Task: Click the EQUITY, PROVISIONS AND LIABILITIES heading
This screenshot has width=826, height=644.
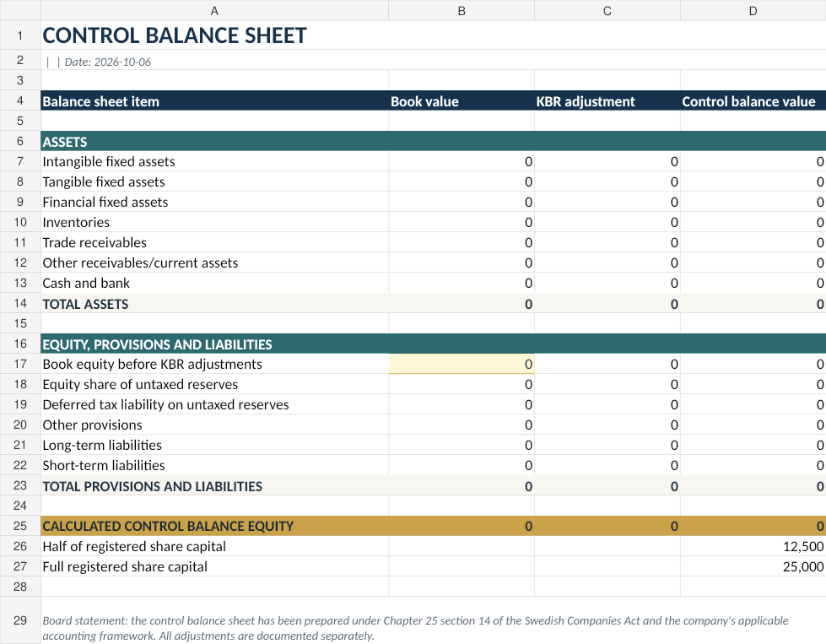Action: pyautogui.click(x=157, y=344)
